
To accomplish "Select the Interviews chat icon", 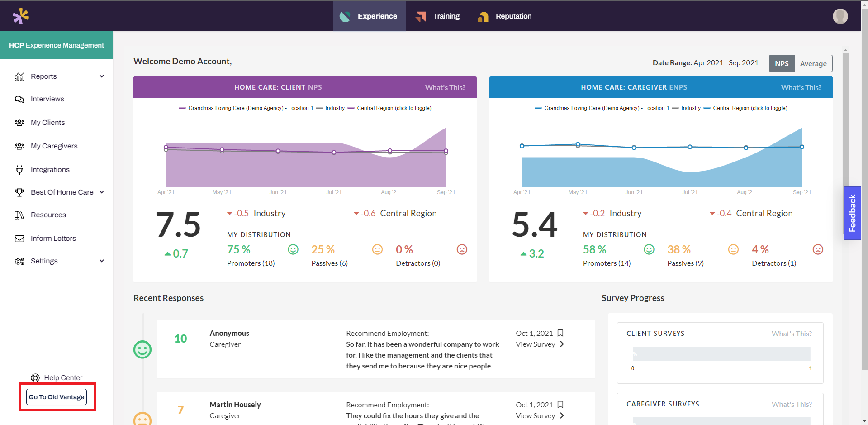I will coord(19,99).
